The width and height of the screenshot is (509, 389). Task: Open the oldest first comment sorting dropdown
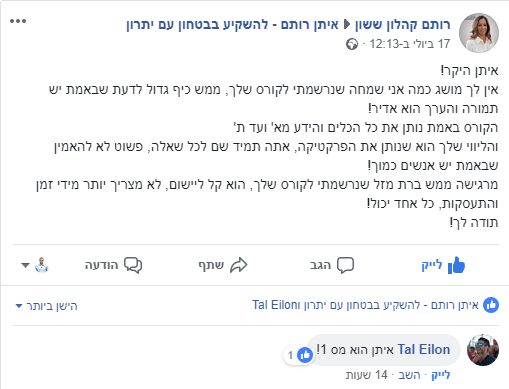(x=46, y=306)
